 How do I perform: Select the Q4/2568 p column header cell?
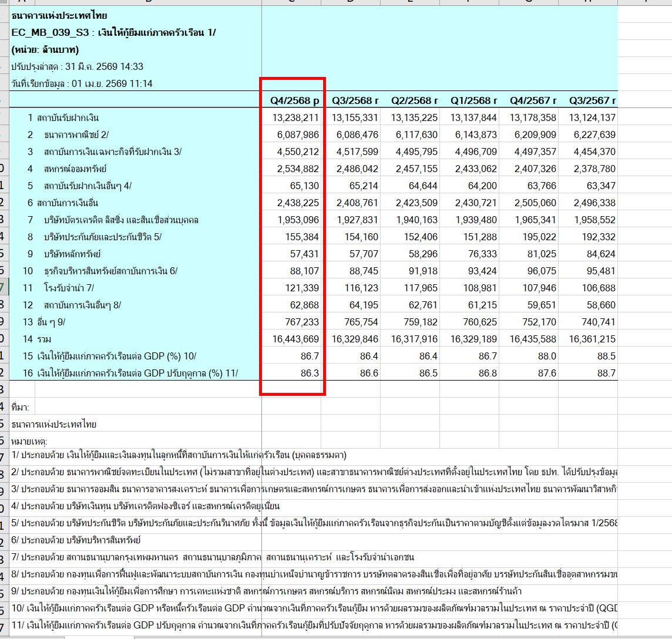pos(294,100)
